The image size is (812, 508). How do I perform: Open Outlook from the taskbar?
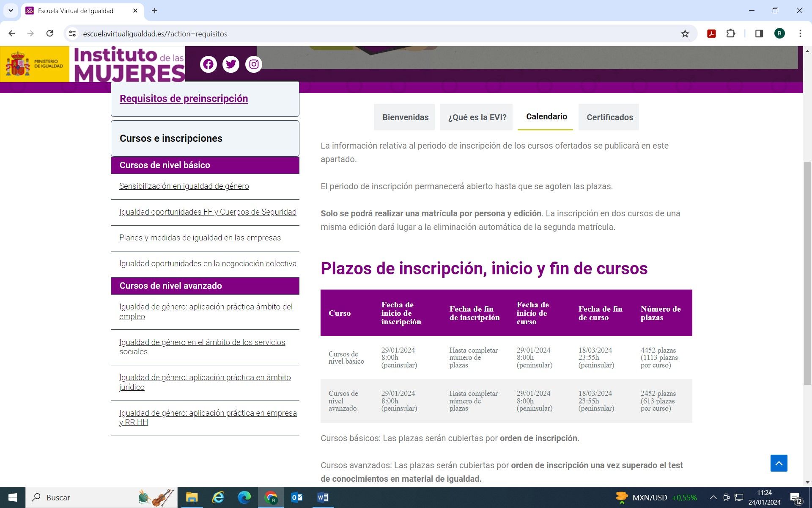296,497
